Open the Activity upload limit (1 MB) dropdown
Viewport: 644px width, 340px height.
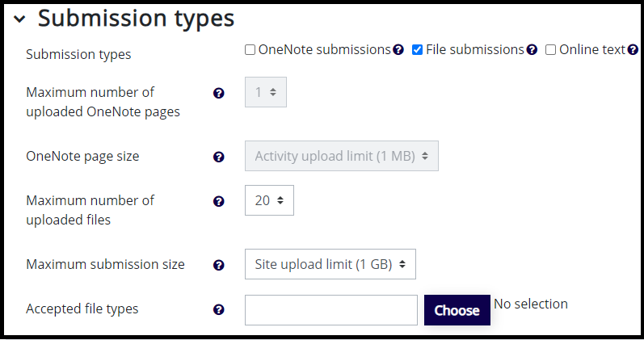[x=342, y=156]
